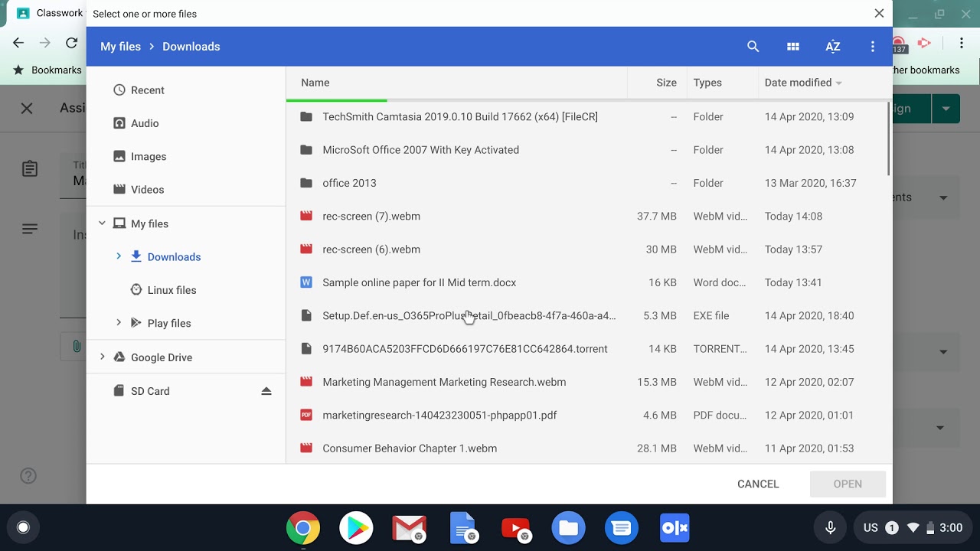Viewport: 980px width, 551px height.
Task: Select the Setup.Def.en-us_O365ProPlus EXE file
Action: point(587,315)
